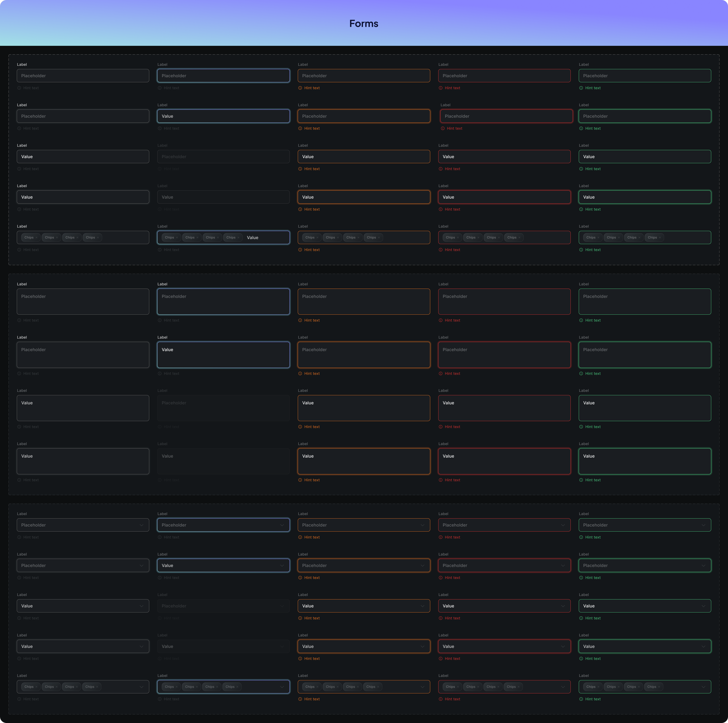
Task: Click Hint text under green chips dropdown
Action: coord(593,699)
